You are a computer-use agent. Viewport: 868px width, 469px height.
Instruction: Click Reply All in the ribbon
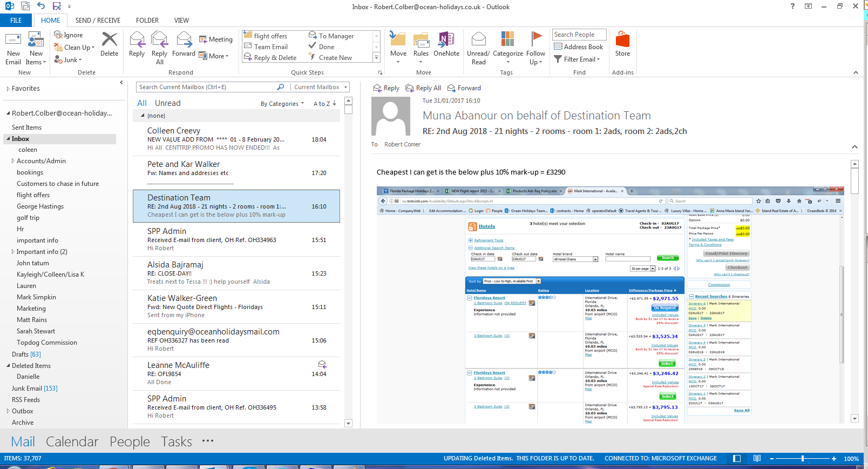[159, 48]
